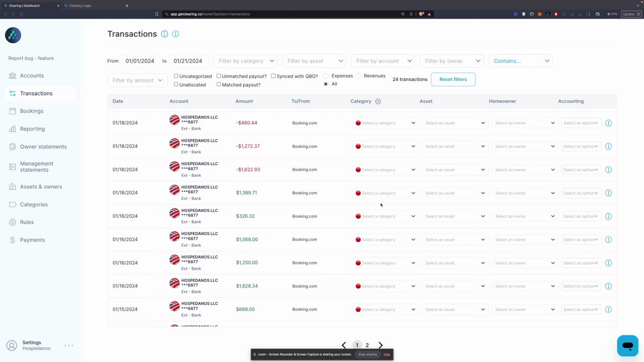Click the From date field 01/01/2024
Viewport: 644px width, 362px height.
click(x=140, y=61)
